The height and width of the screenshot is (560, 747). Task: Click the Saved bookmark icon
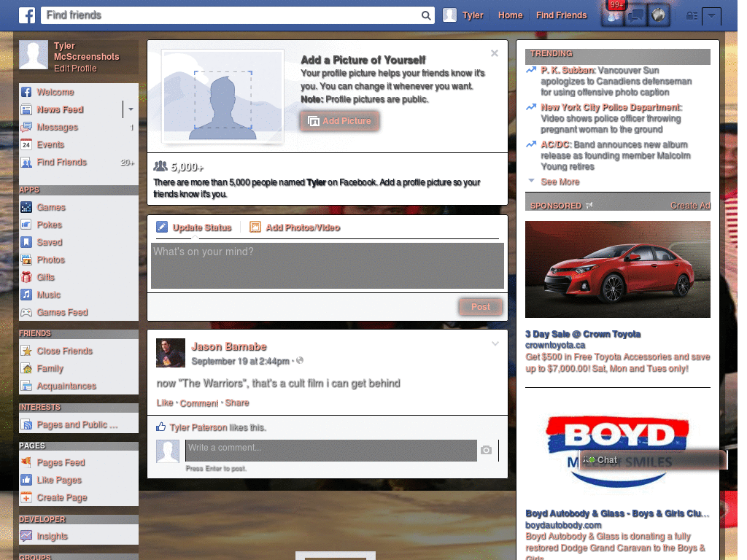[x=26, y=242]
